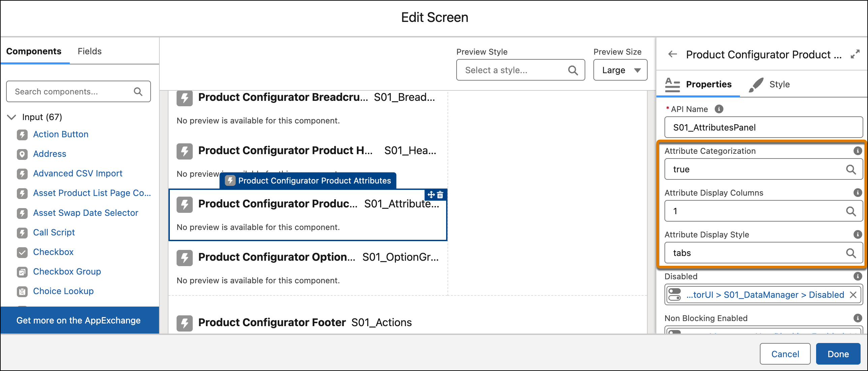
Task: Click the Call Script component icon
Action: [22, 233]
